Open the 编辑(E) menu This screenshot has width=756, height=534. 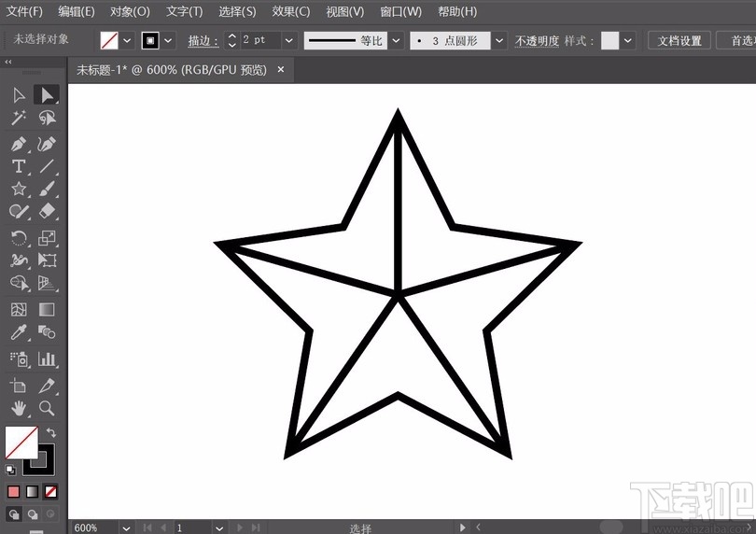(x=77, y=11)
